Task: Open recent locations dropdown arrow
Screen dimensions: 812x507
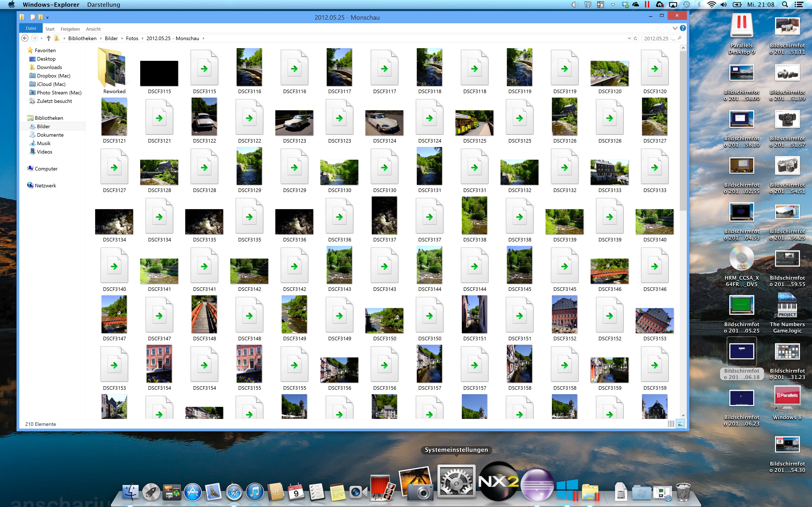Action: click(x=42, y=38)
